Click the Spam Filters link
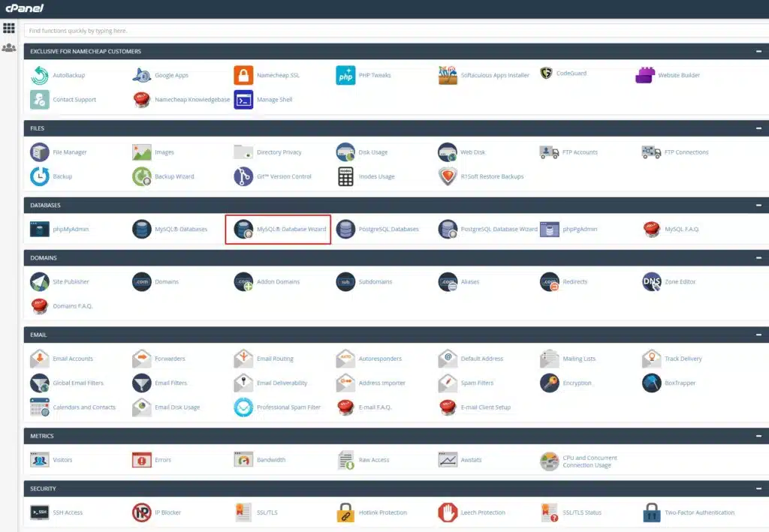 pyautogui.click(x=477, y=383)
